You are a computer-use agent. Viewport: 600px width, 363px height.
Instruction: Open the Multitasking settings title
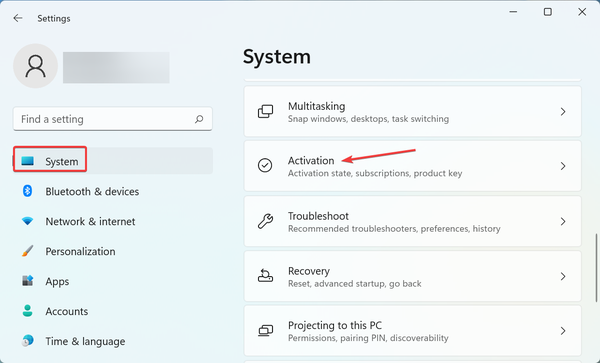coord(316,106)
